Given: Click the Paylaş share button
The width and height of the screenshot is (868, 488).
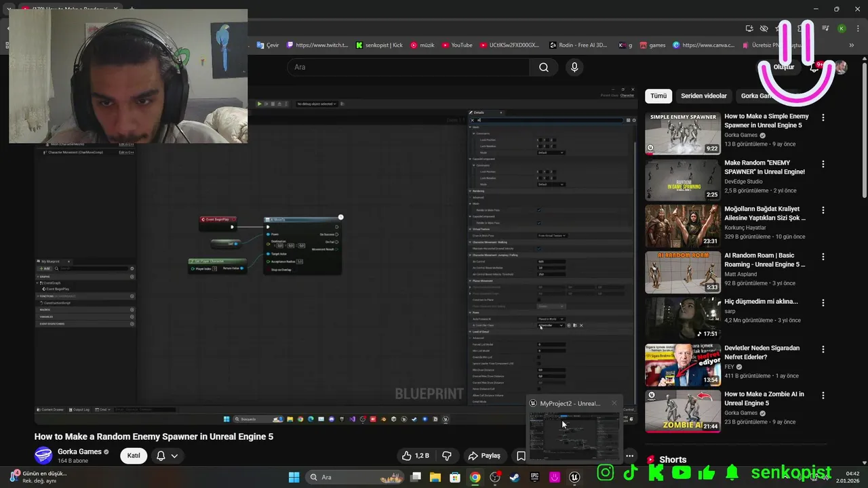Looking at the screenshot, I should pyautogui.click(x=484, y=456).
